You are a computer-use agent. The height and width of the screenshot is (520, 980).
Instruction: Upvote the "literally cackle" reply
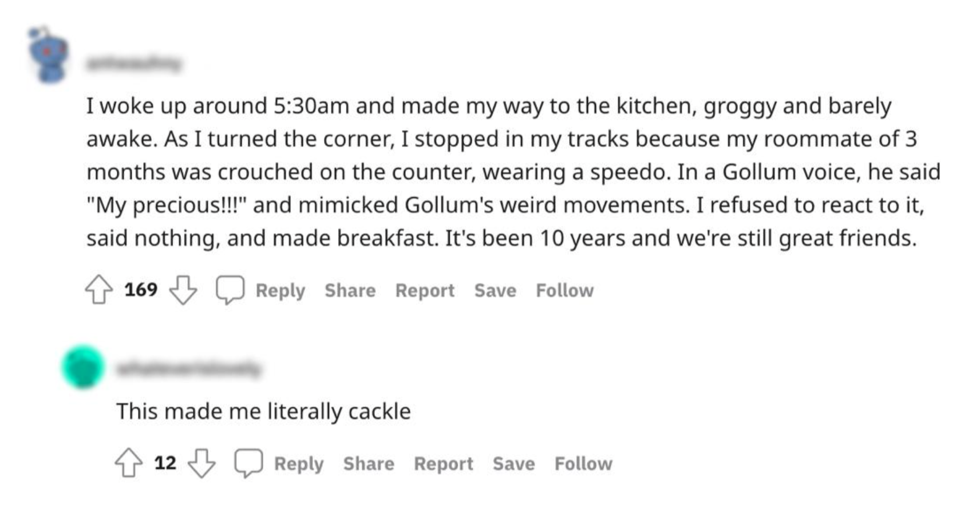(129, 463)
